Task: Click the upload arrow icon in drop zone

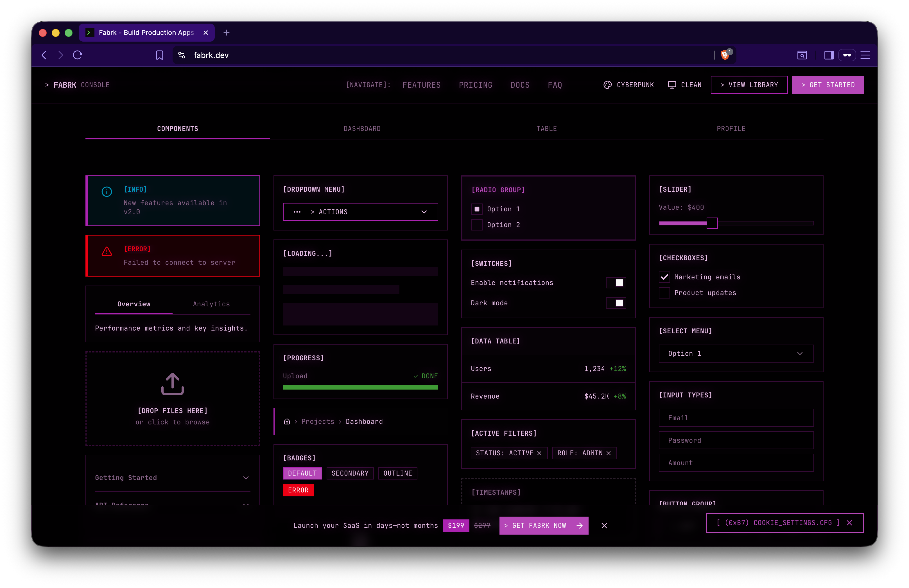Action: [x=173, y=384]
